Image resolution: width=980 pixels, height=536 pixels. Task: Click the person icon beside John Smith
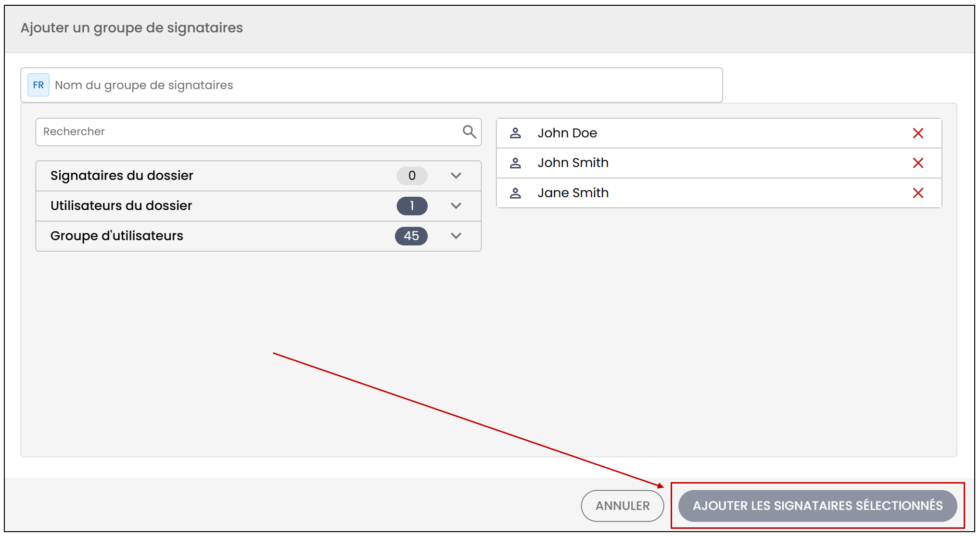coord(515,163)
